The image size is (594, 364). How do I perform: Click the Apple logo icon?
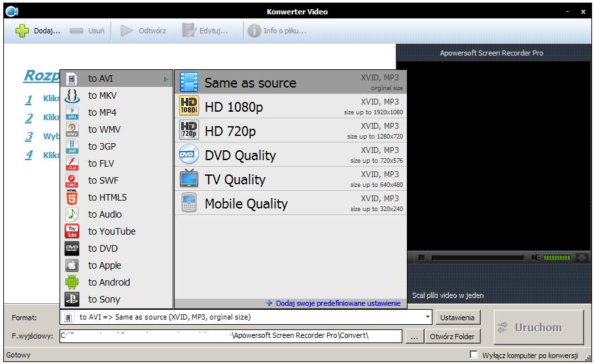click(x=71, y=265)
